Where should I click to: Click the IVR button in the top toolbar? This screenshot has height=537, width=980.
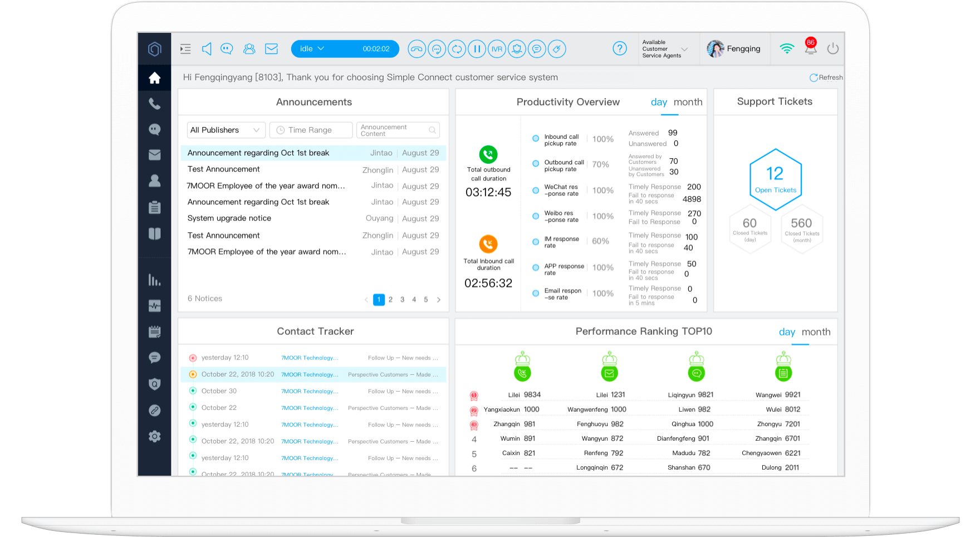coord(497,48)
